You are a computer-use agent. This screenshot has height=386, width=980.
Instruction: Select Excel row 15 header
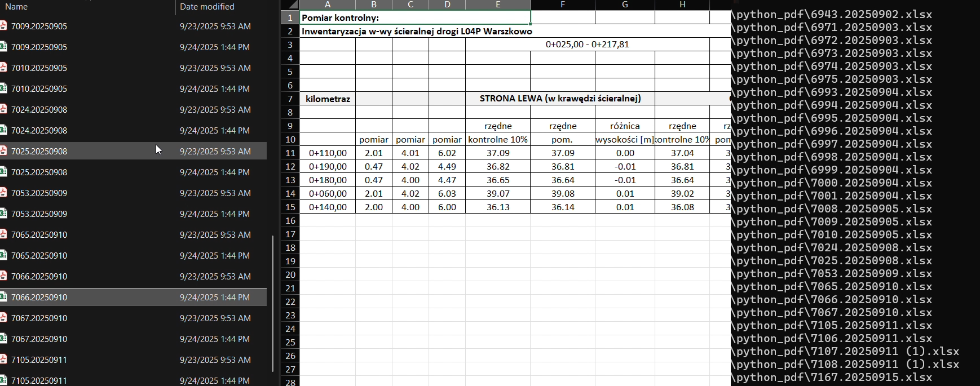(x=290, y=207)
